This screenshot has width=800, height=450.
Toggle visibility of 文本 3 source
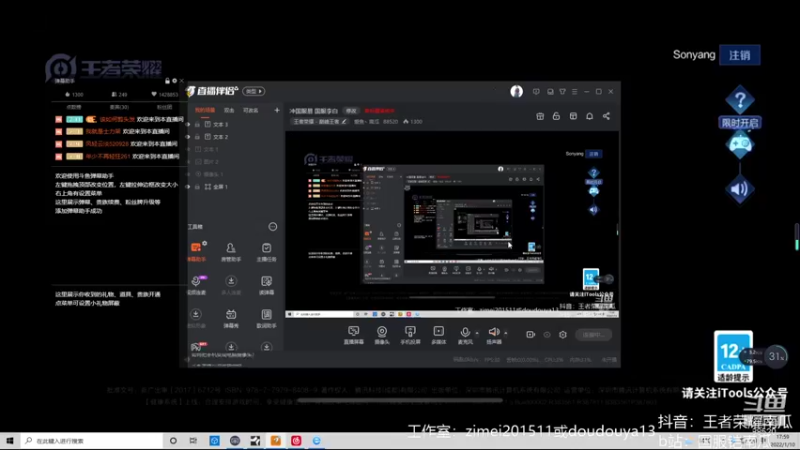click(188, 124)
